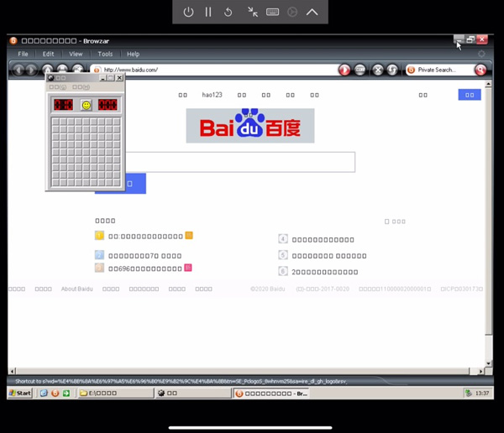This screenshot has height=433, width=504.
Task: Open the on-screen keyboard icon in viewer toolbar
Action: 272,13
